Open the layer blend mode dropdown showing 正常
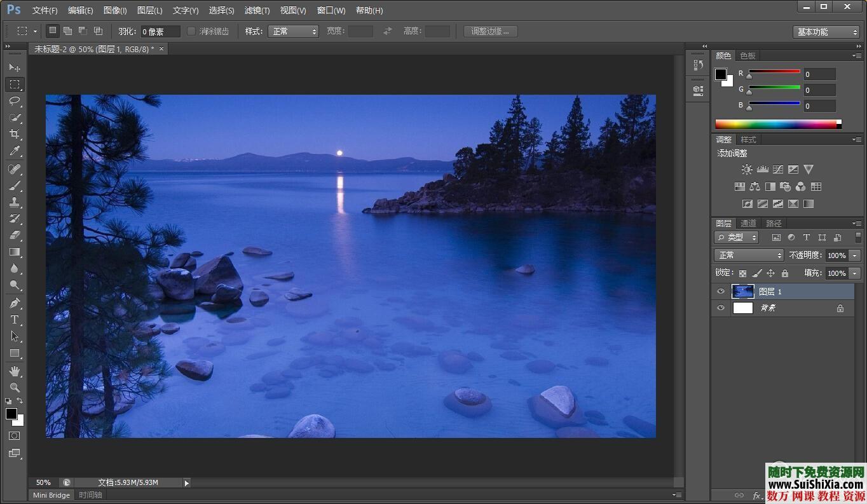This screenshot has width=867, height=504. pos(748,255)
